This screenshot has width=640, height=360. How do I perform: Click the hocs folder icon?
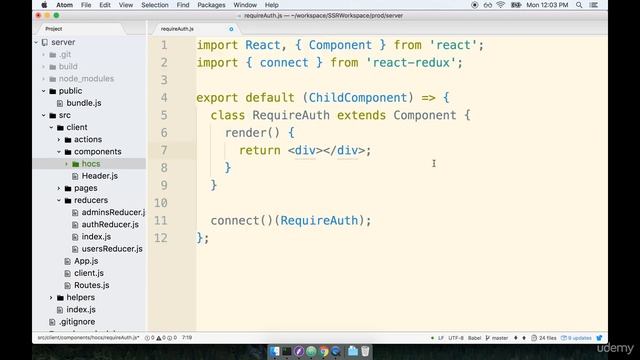(76, 164)
